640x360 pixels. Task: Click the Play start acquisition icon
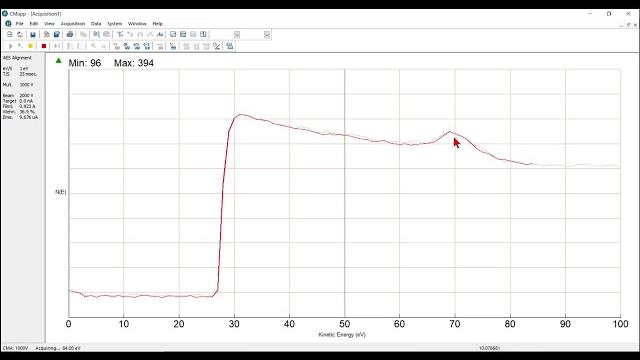pyautogui.click(x=11, y=46)
